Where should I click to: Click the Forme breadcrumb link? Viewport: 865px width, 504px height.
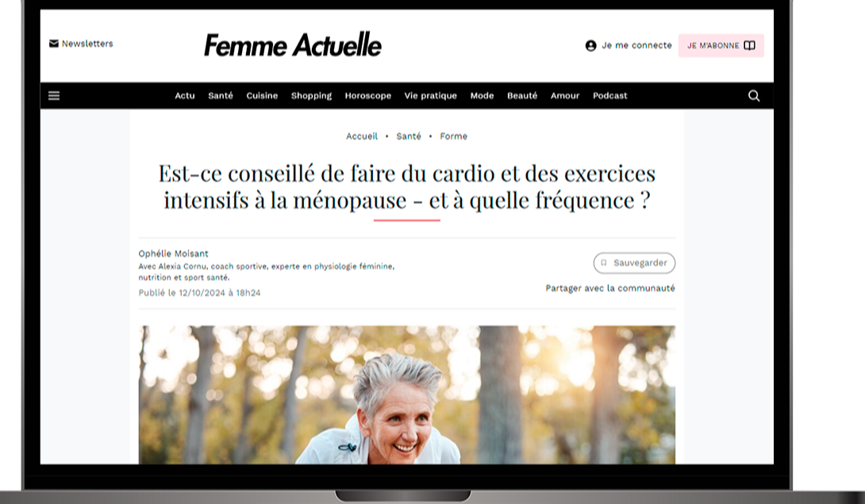click(x=453, y=137)
